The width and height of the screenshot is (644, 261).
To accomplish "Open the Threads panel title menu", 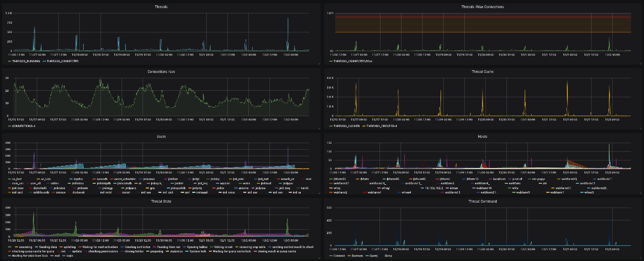I will 161,7.
